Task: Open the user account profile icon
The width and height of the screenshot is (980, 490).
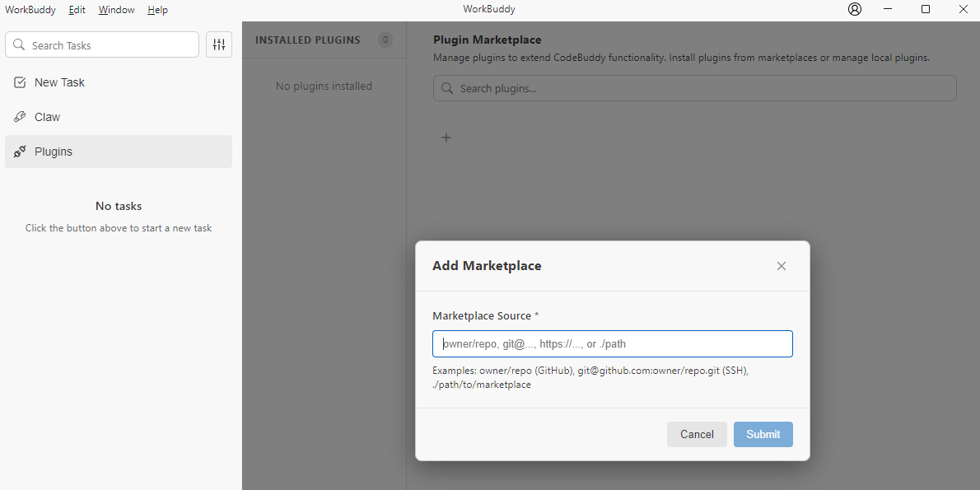Action: point(855,10)
